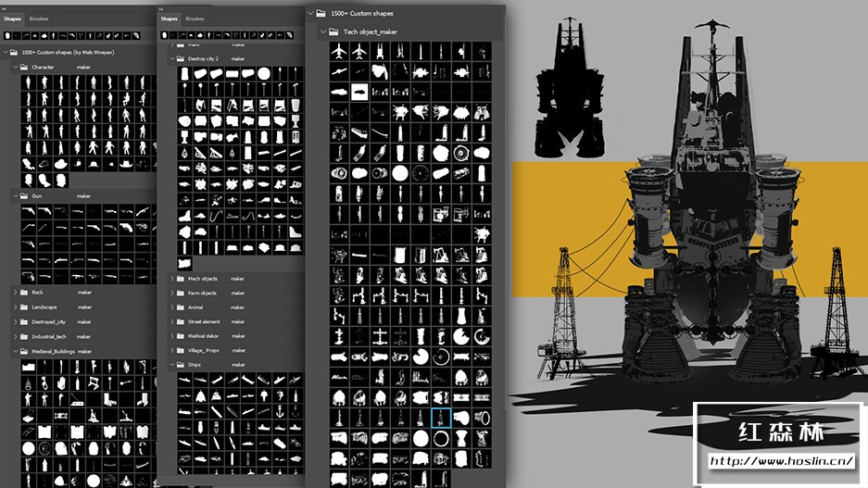Select castle wall shape in Medieval_Buildings
This screenshot has width=868, height=488.
(29, 367)
